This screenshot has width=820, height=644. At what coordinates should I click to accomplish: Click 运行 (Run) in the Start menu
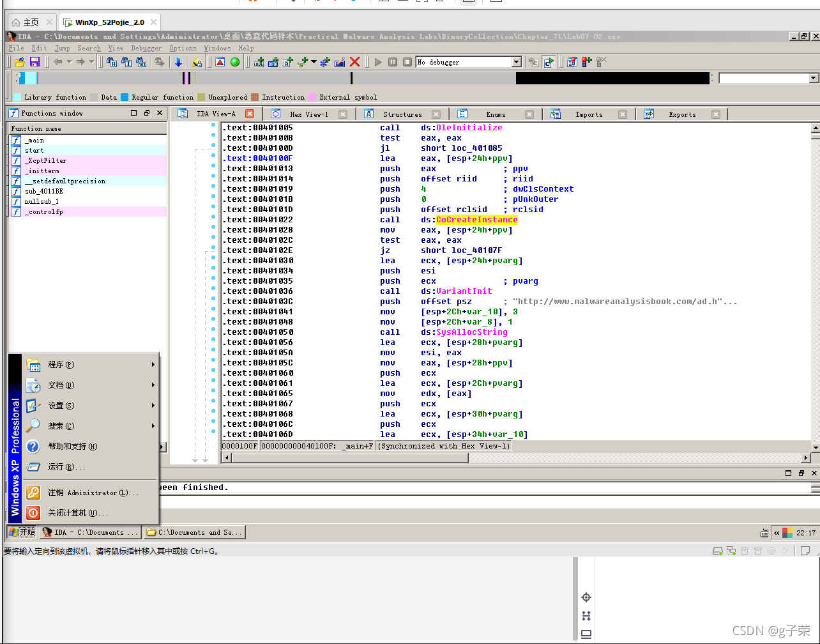tap(90, 467)
